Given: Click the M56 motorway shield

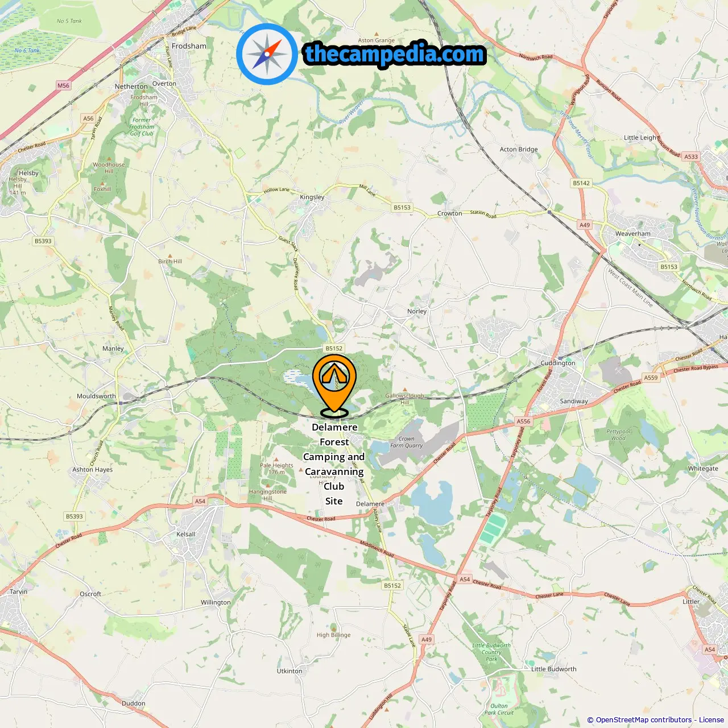Looking at the screenshot, I should tap(63, 86).
